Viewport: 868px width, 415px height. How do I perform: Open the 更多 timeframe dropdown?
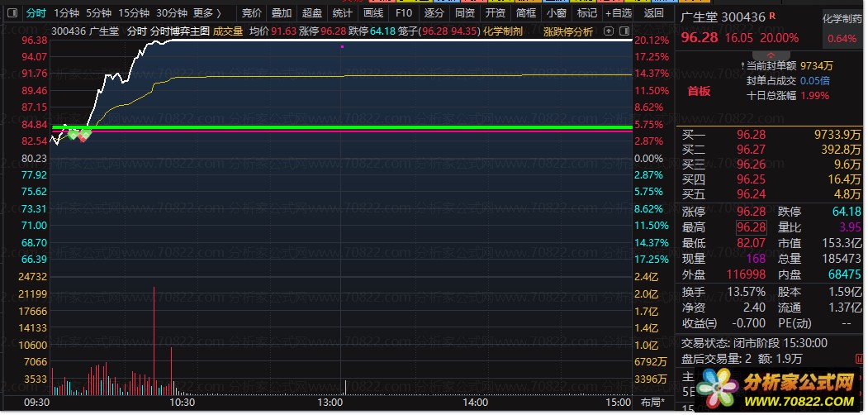click(207, 13)
